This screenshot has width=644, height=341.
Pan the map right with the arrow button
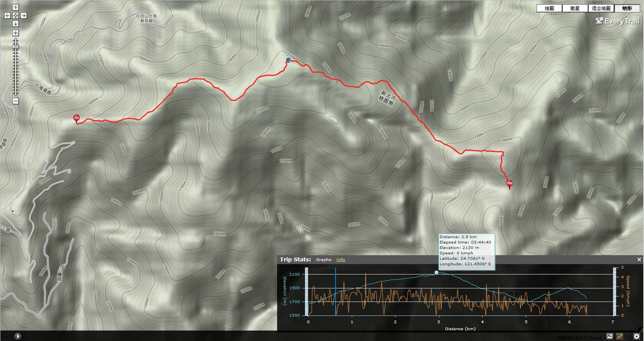[x=24, y=16]
